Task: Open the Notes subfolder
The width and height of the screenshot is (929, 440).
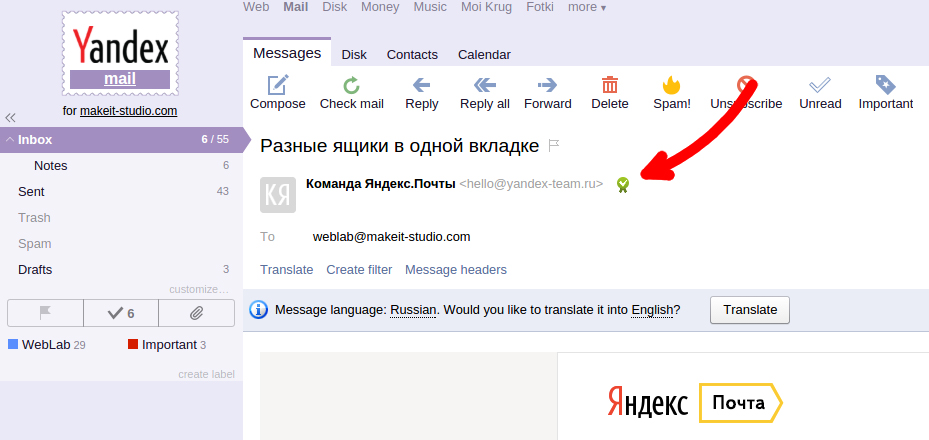Action: point(50,166)
